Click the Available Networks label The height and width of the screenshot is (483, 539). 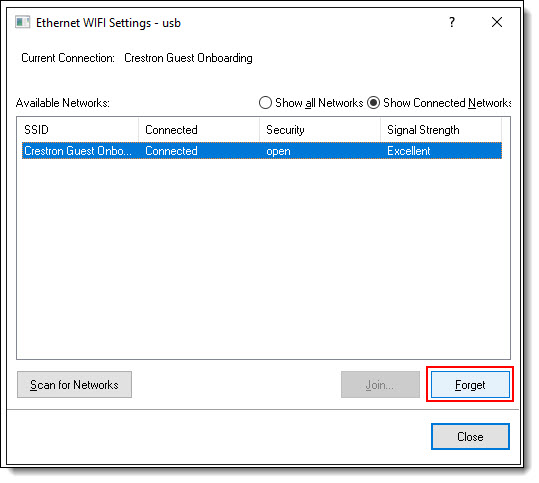click(63, 103)
